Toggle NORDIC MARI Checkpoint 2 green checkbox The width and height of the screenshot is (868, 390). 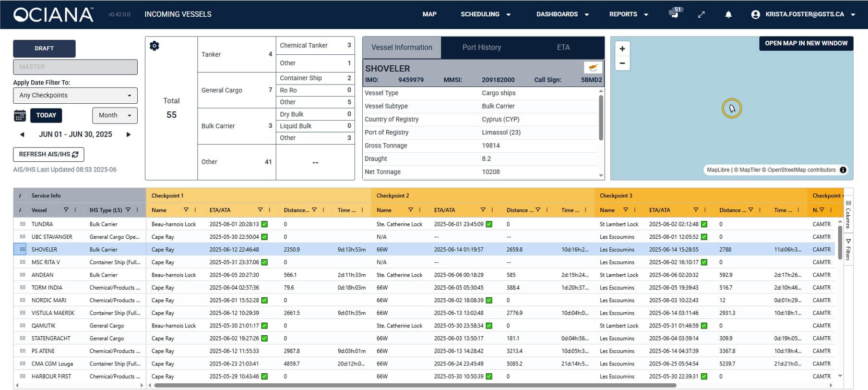489,300
